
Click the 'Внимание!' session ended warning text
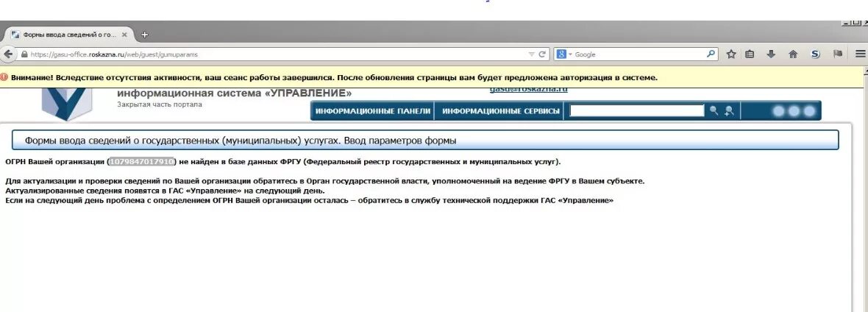click(x=334, y=77)
